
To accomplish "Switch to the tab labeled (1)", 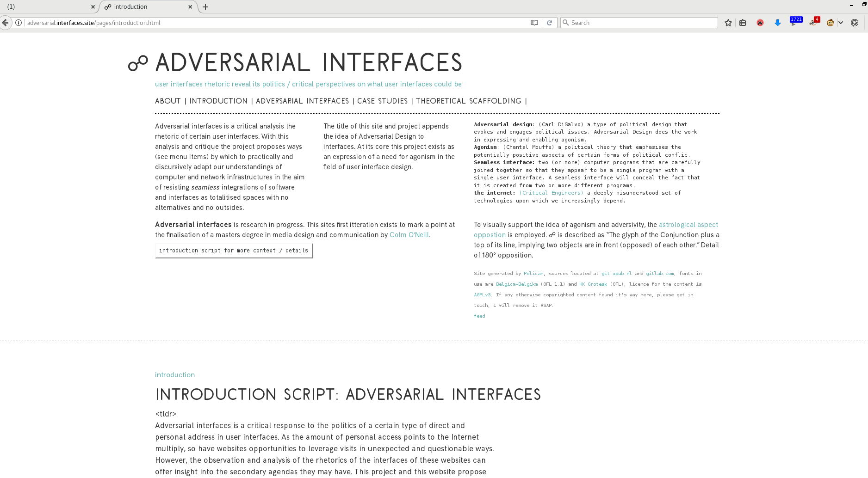I will point(46,7).
